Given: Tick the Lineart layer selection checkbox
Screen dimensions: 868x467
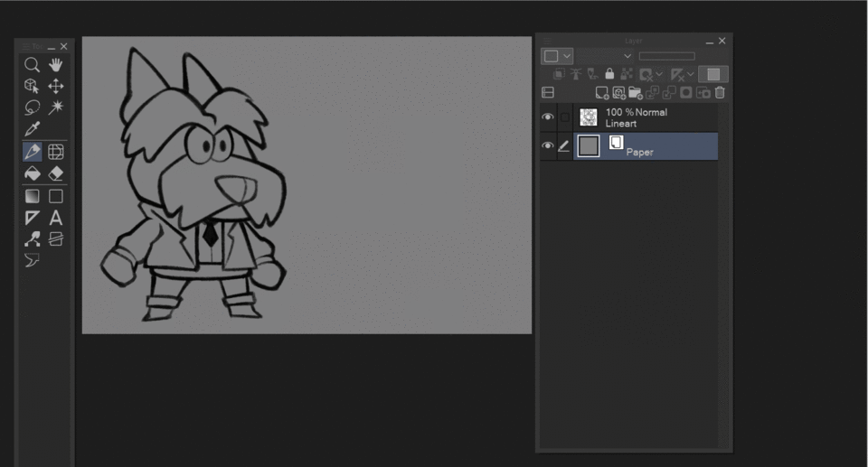Looking at the screenshot, I should tap(564, 117).
